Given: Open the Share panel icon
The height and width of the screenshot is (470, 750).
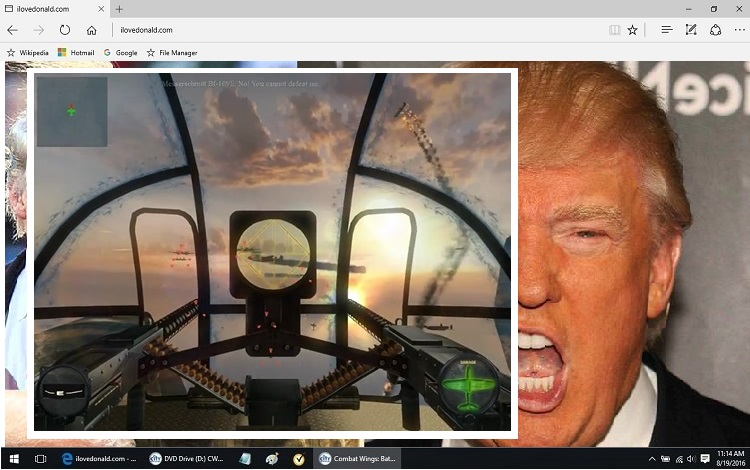Looking at the screenshot, I should (x=716, y=30).
